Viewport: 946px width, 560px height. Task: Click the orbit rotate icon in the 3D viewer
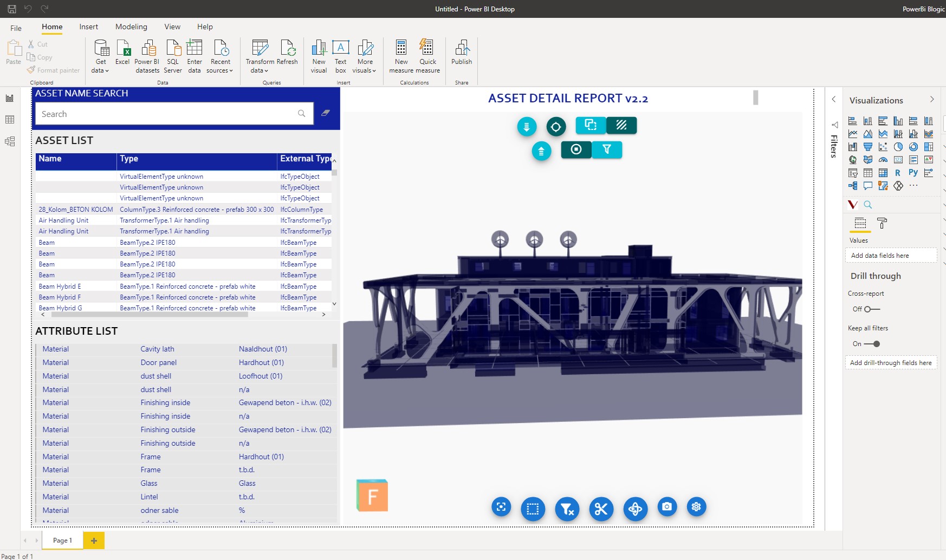tap(635, 509)
